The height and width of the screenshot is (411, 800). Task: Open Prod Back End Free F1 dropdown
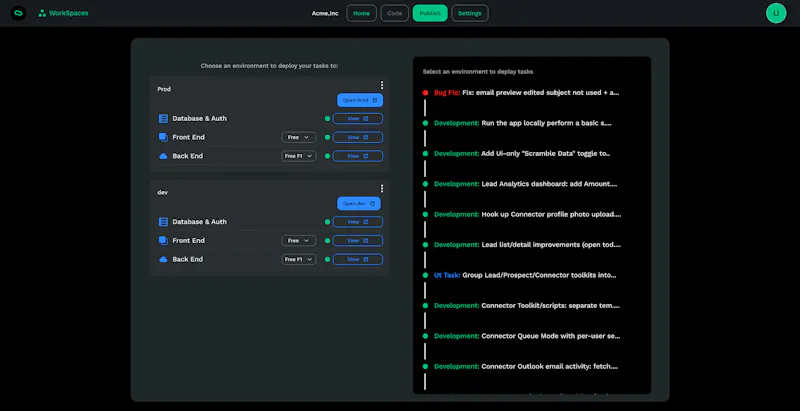pos(298,156)
